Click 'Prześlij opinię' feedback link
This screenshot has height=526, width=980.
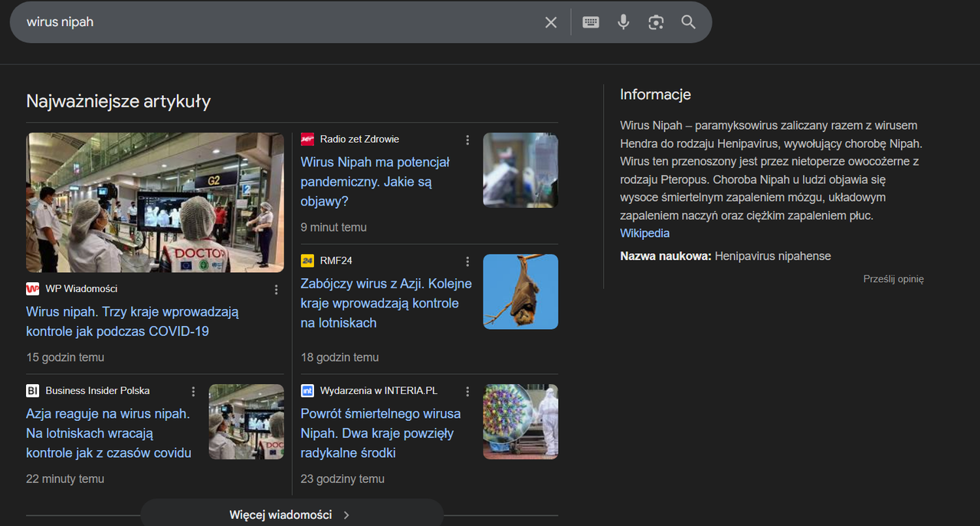893,279
